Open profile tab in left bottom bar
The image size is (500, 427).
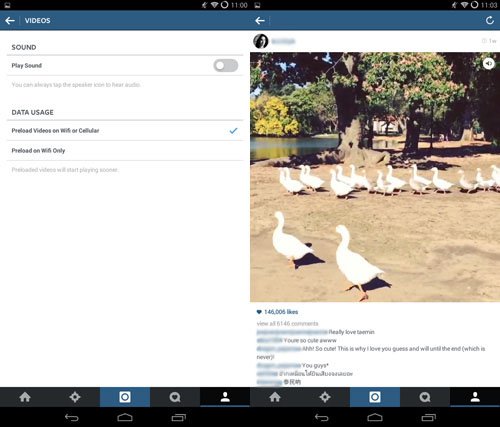[225, 397]
